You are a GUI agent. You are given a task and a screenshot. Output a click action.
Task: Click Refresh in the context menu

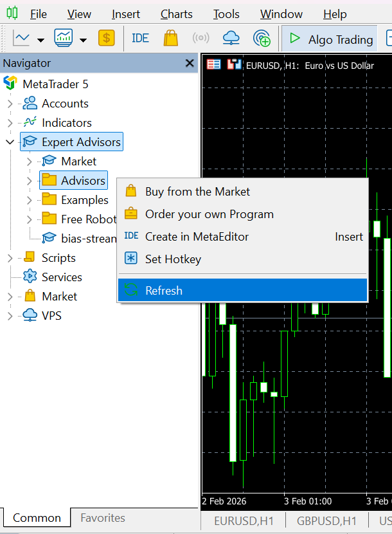242,290
